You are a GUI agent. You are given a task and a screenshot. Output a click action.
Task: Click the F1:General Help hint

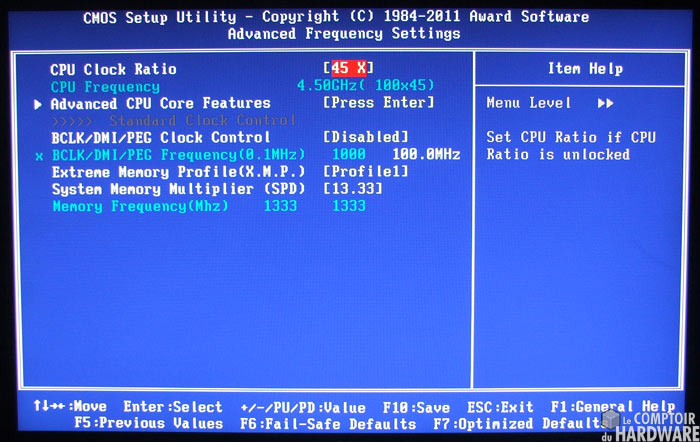(x=613, y=407)
